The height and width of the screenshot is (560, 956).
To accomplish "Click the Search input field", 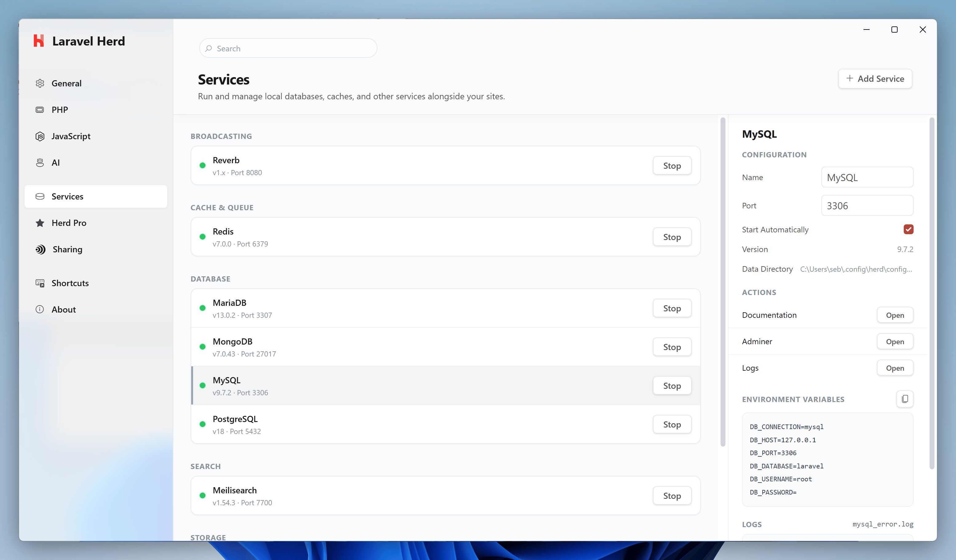I will [x=288, y=48].
